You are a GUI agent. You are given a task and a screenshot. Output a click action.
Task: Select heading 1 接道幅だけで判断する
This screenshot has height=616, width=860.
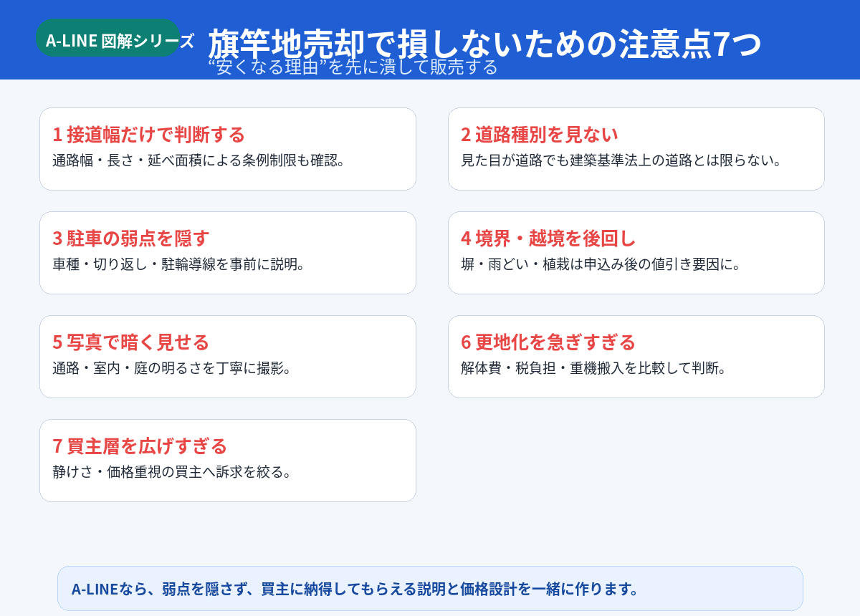pos(149,134)
